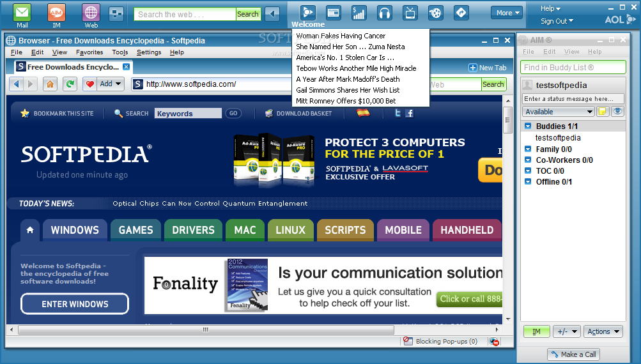Expand the Offline 0/1 group
The image size is (641, 364).
pyautogui.click(x=528, y=181)
